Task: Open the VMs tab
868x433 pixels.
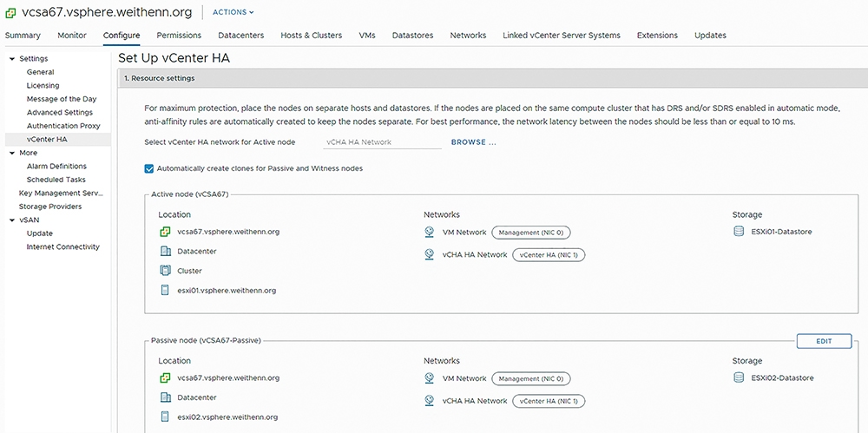Action: (367, 36)
